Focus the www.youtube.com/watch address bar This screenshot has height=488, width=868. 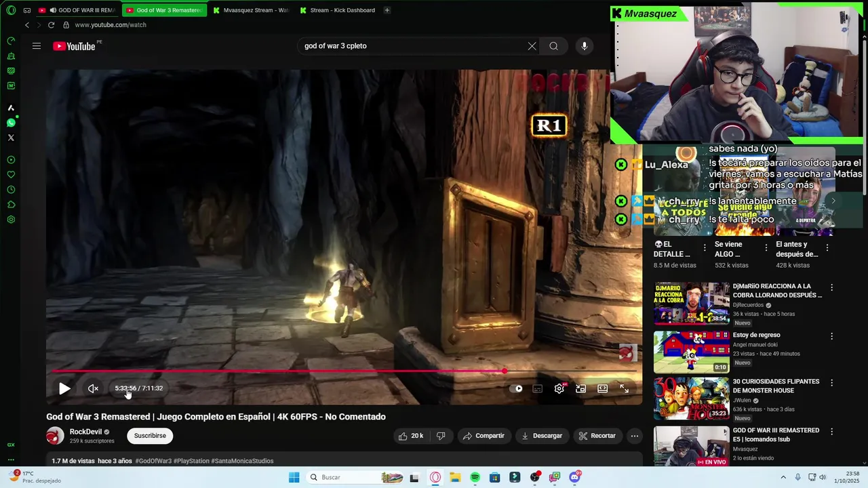[110, 25]
